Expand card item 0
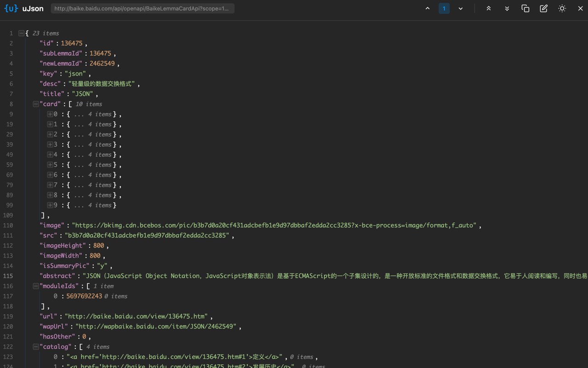Viewport: 588px width, 368px height. 50,114
